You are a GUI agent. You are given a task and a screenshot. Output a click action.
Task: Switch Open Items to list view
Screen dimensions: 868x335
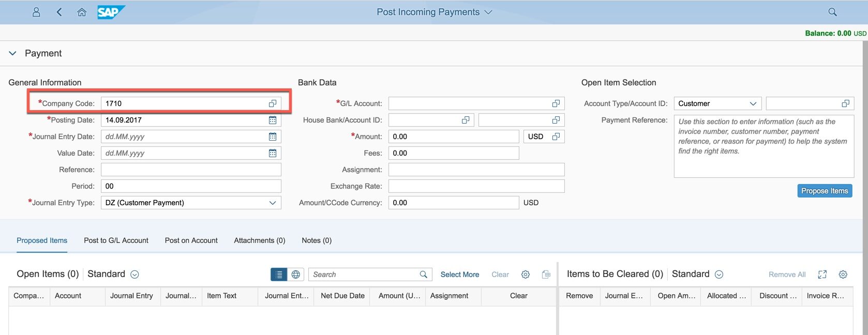(x=279, y=275)
